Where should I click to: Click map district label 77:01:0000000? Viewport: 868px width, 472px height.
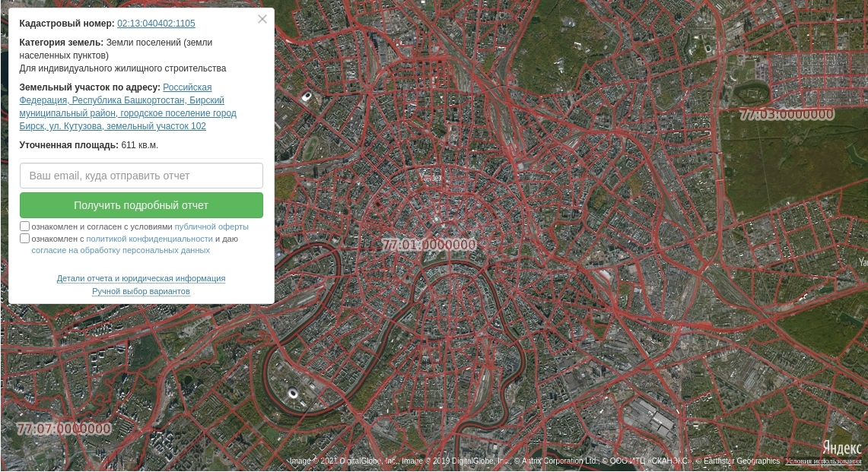(x=429, y=245)
